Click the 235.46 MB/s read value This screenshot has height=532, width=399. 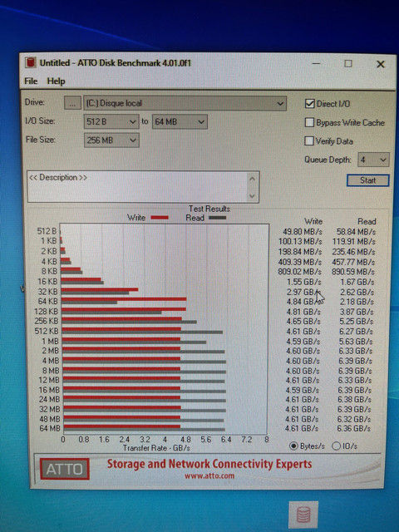[x=353, y=252]
